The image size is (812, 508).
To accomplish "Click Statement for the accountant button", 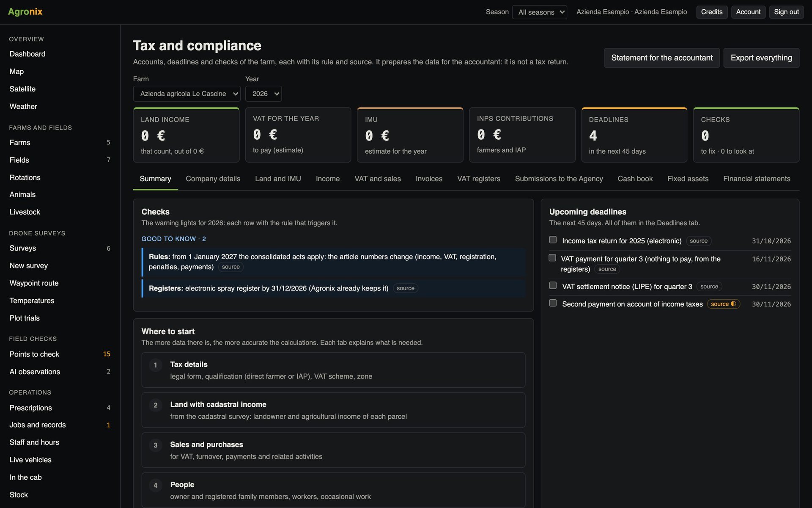I will click(x=661, y=58).
